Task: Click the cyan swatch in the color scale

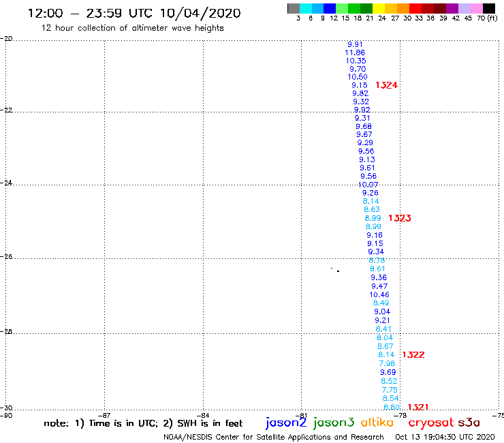Action: (x=306, y=8)
